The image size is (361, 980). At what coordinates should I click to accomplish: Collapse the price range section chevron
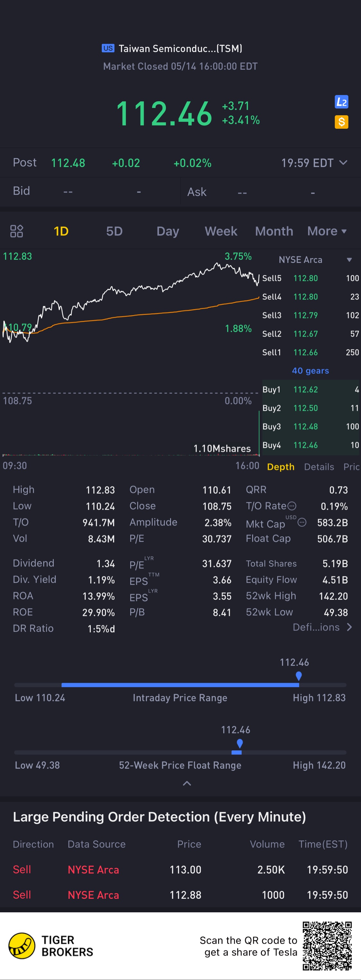187,783
